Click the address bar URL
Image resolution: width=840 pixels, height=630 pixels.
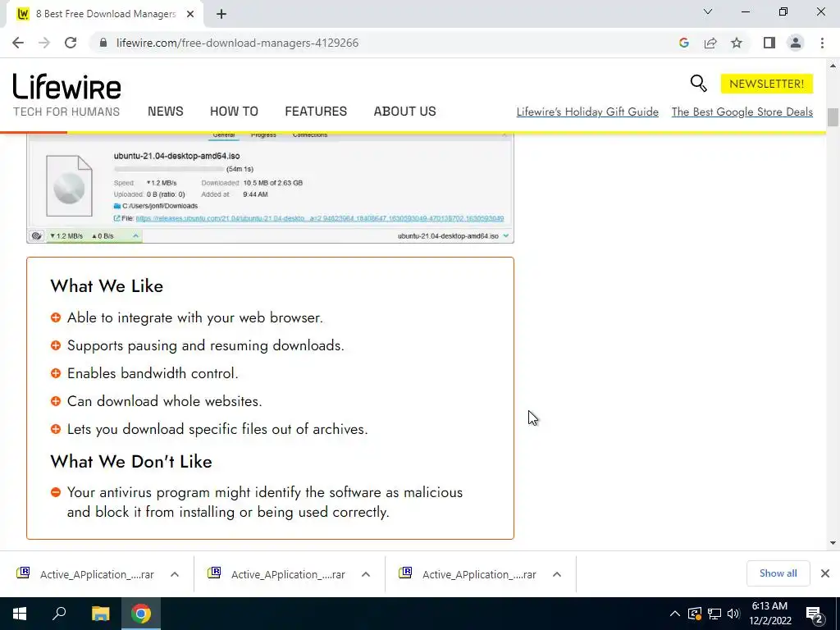click(x=237, y=43)
